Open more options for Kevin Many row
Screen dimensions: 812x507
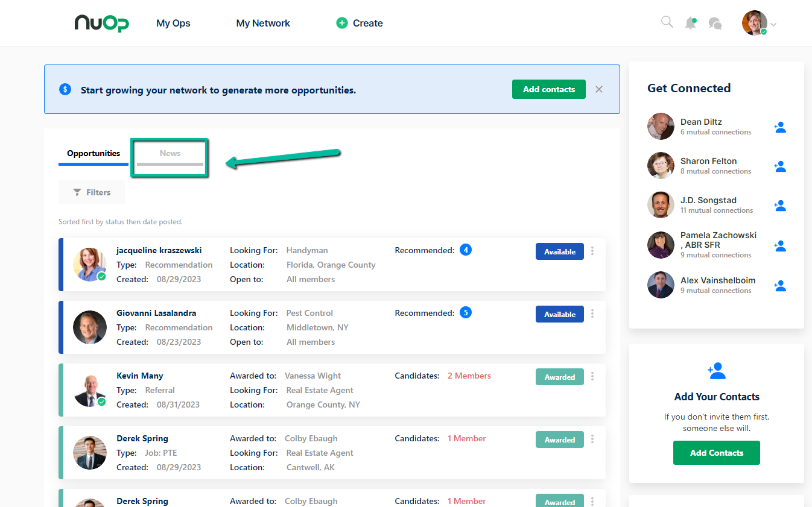(x=592, y=376)
